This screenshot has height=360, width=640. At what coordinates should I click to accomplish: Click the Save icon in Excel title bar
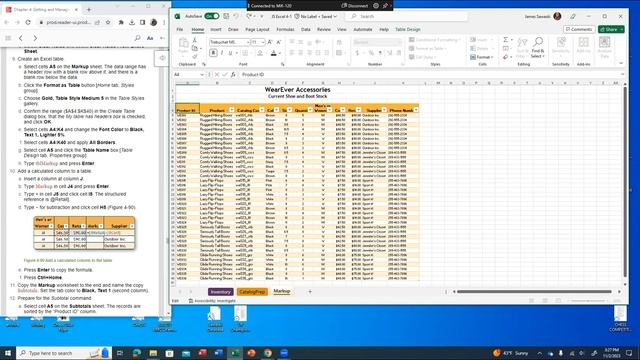pyautogui.click(x=226, y=16)
